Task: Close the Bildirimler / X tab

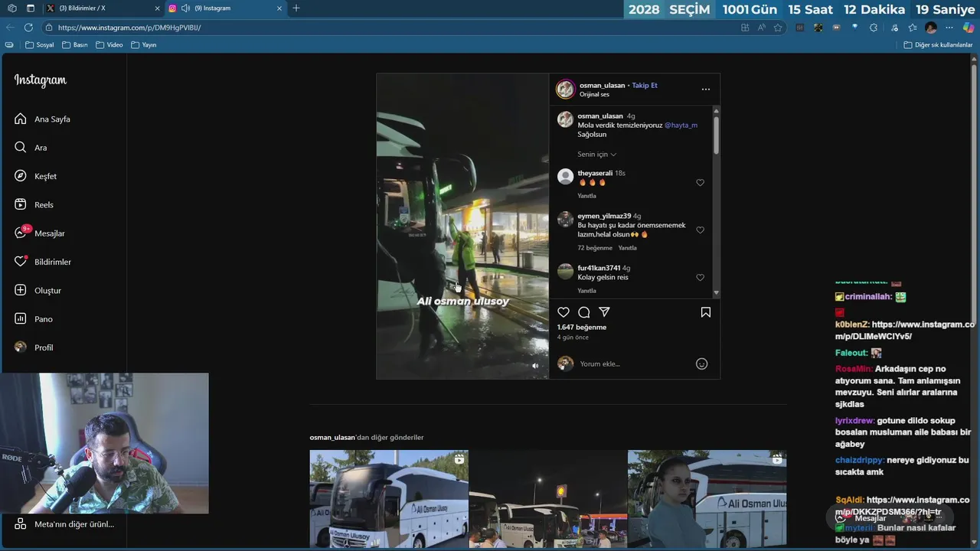Action: 158,8
